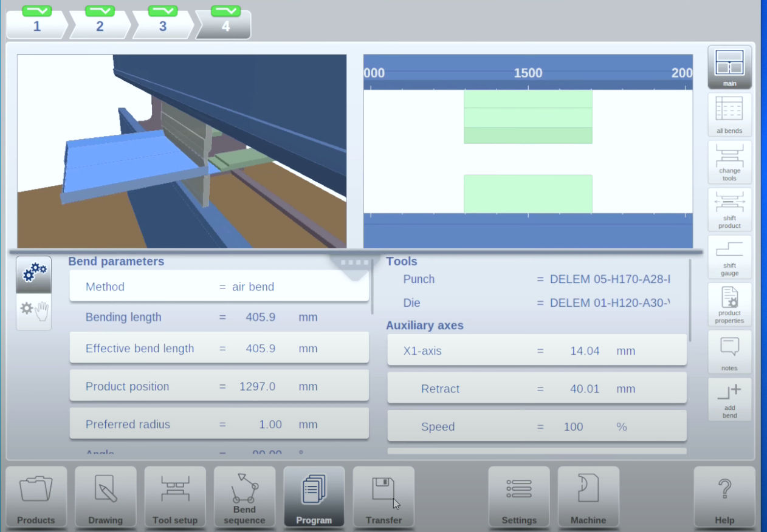Click the Tool setup button
This screenshot has width=767, height=532.
175,496
